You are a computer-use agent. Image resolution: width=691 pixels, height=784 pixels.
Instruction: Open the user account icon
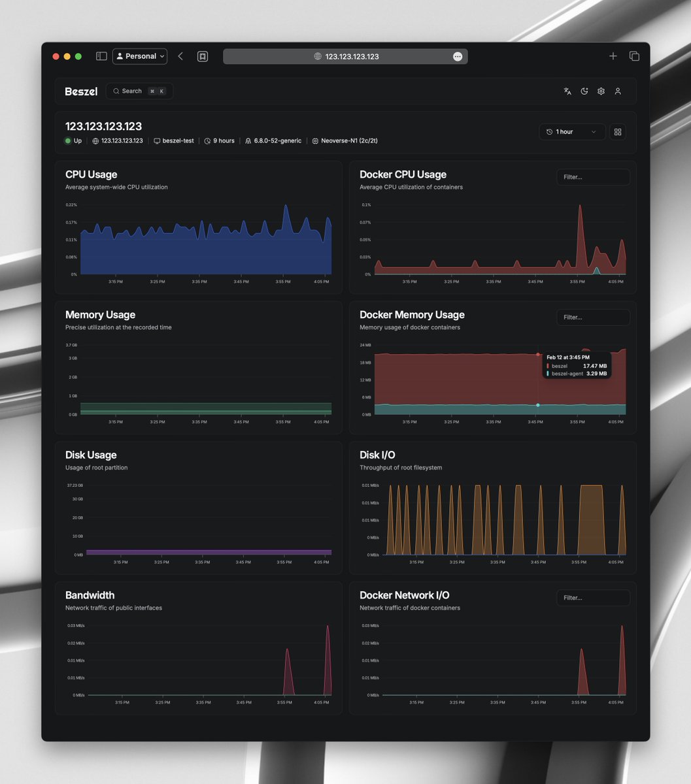[618, 91]
